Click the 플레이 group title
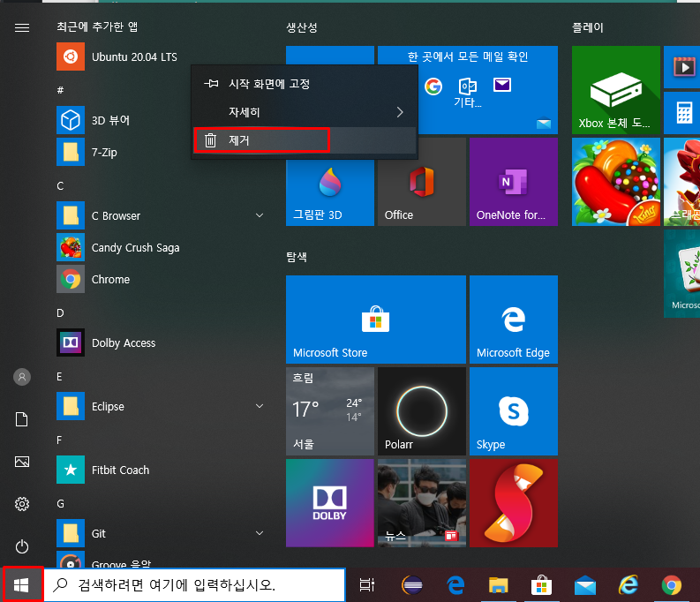The width and height of the screenshot is (700, 602). (588, 27)
